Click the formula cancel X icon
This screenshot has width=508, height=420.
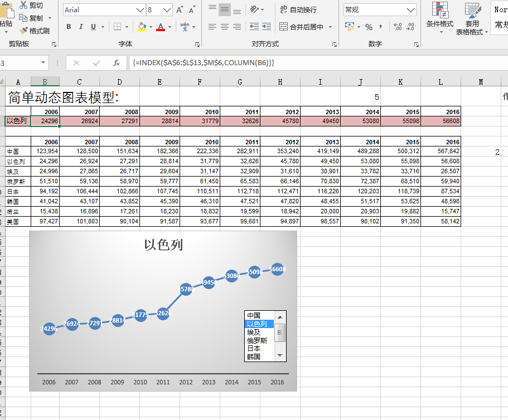pyautogui.click(x=76, y=63)
